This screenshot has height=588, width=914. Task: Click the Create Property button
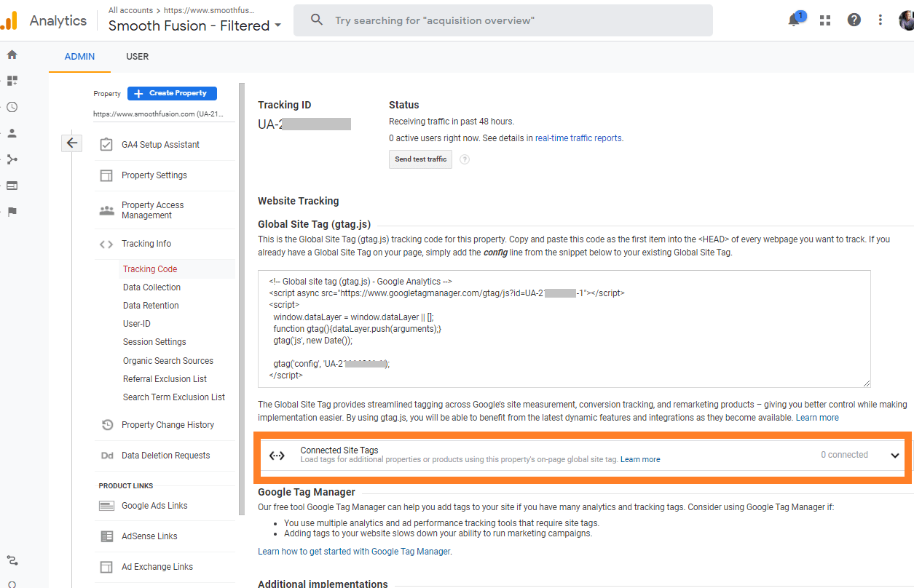click(172, 93)
